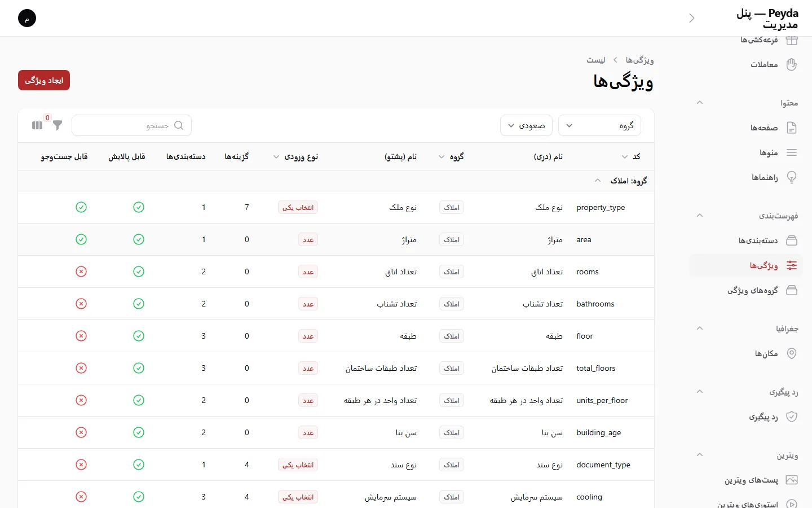Click ویژگی‌ها breadcrumb link
812x508 pixels.
point(639,60)
